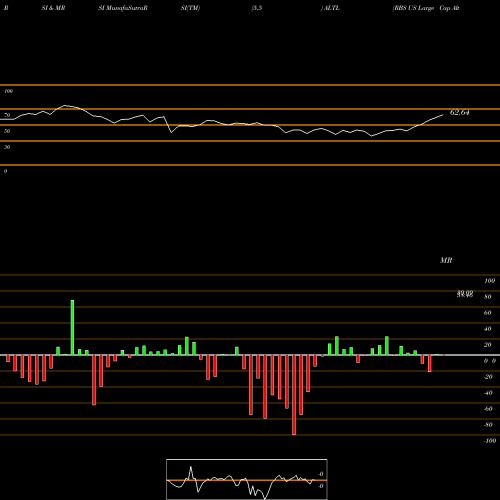Click MR axis label -40
Image resolution: width=500 pixels, height=500 pixels.
(488, 393)
